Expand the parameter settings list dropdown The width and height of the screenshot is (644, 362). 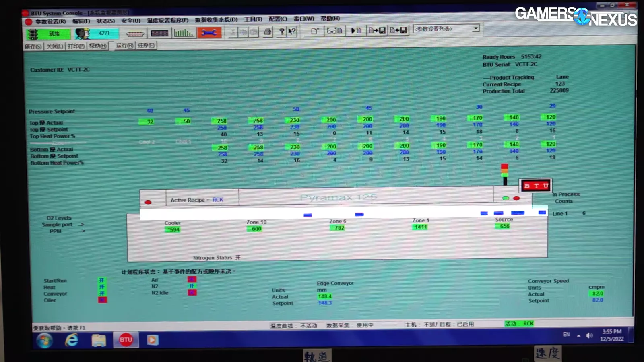coord(476,29)
